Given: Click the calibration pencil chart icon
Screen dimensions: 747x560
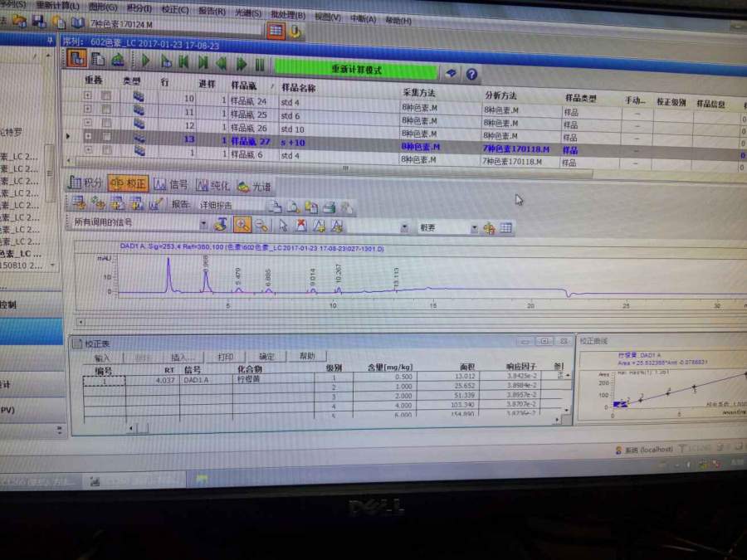Looking at the screenshot, I should [x=155, y=204].
